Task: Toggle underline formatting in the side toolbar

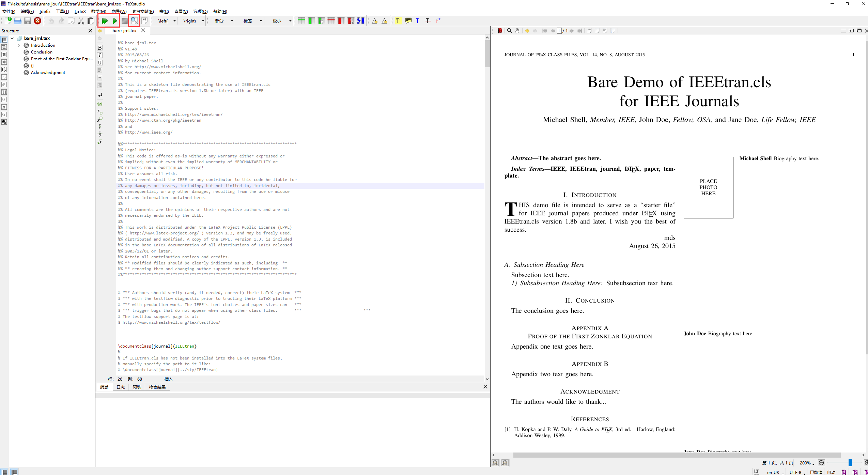Action: (x=100, y=63)
